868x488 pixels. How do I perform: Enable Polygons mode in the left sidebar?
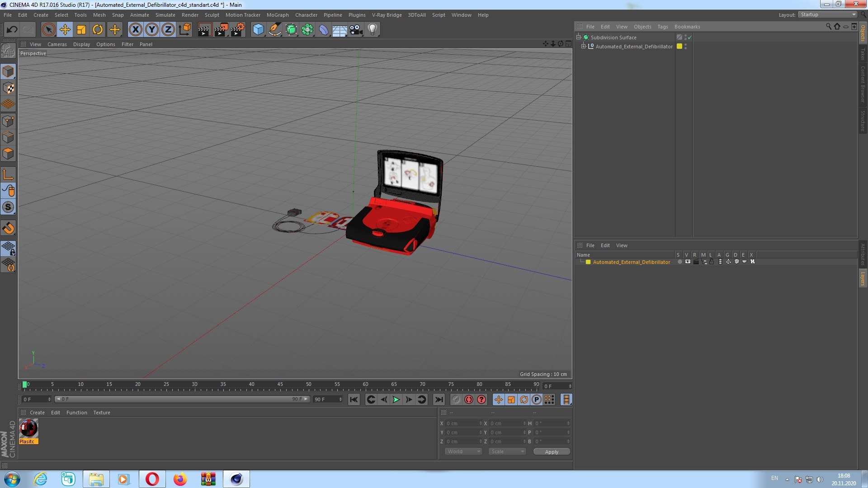[8, 154]
